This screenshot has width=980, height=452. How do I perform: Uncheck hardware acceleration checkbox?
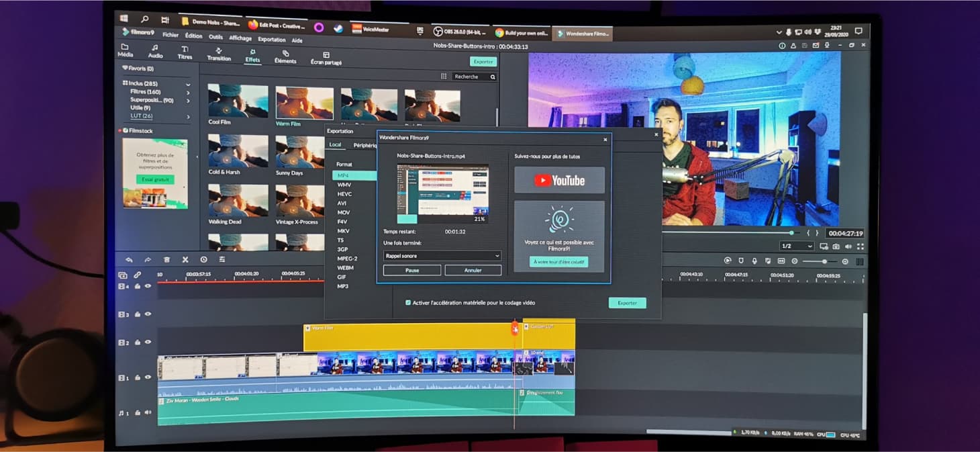408,303
